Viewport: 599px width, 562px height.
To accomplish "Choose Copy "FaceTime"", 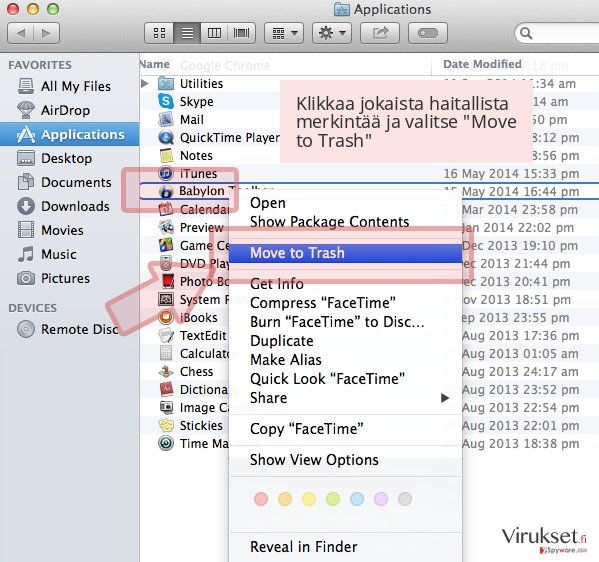I will click(x=345, y=429).
